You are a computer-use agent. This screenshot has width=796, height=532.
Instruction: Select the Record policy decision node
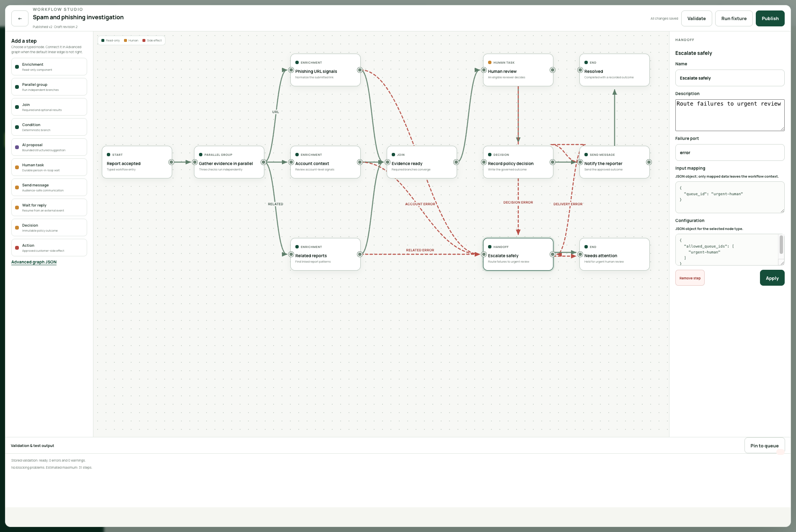(518, 162)
